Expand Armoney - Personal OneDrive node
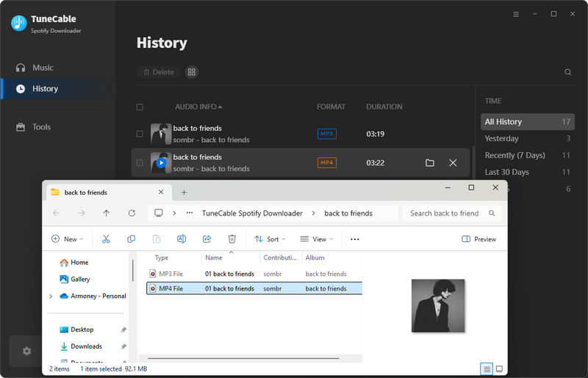The image size is (588, 378). (x=51, y=296)
